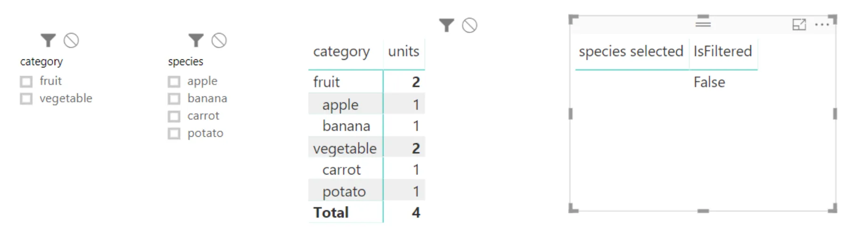Click the IsFiltered column header
Viewport: 868px width, 232px height.
[x=722, y=51]
